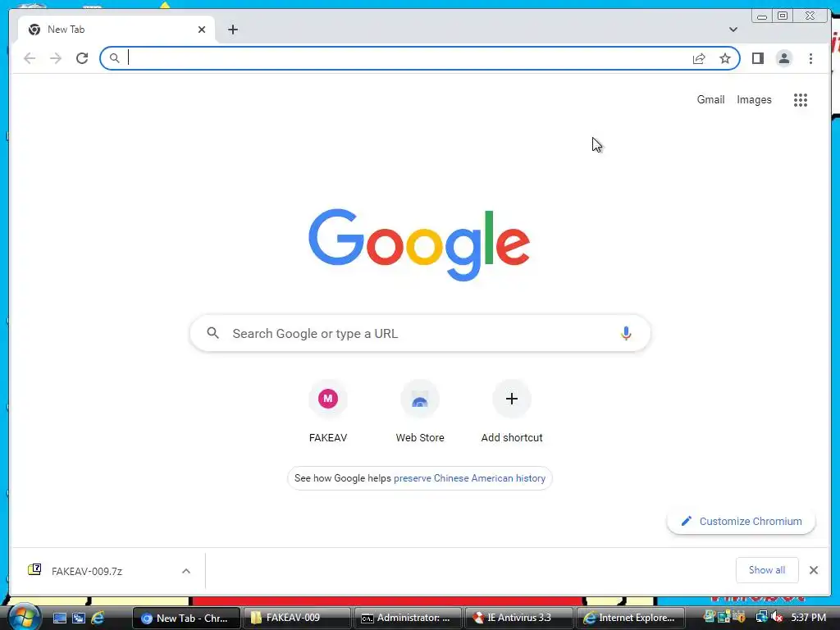
Task: Switch to FAKEAV-009 folder taskbar button
Action: pyautogui.click(x=296, y=619)
